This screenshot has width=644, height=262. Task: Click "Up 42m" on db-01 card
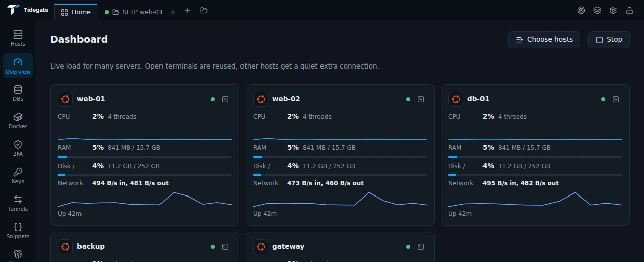pyautogui.click(x=460, y=214)
